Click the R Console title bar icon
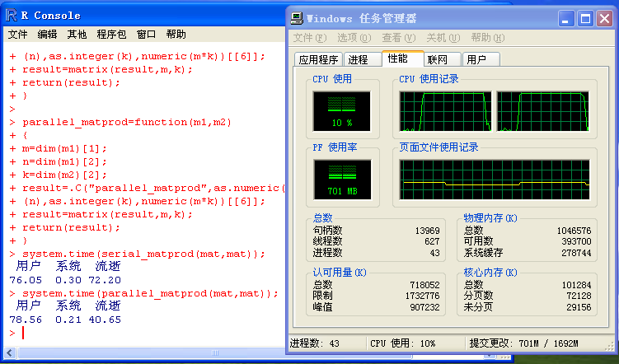 click(x=10, y=15)
